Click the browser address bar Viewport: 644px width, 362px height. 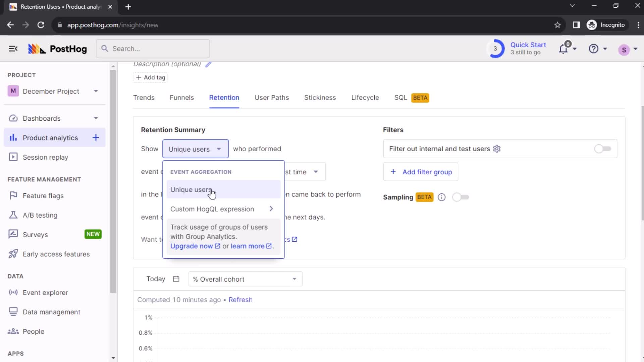(302, 25)
